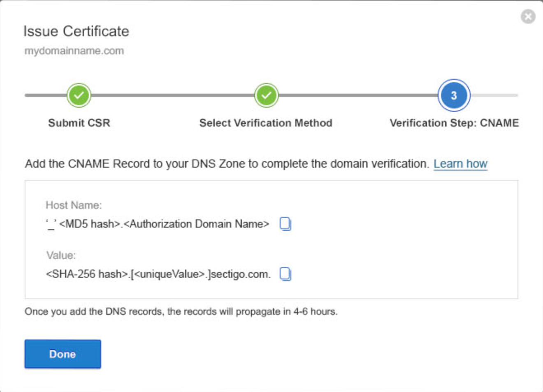Click the Issue Certificate dialog title
Viewport: 543px width, 392px height.
76,31
